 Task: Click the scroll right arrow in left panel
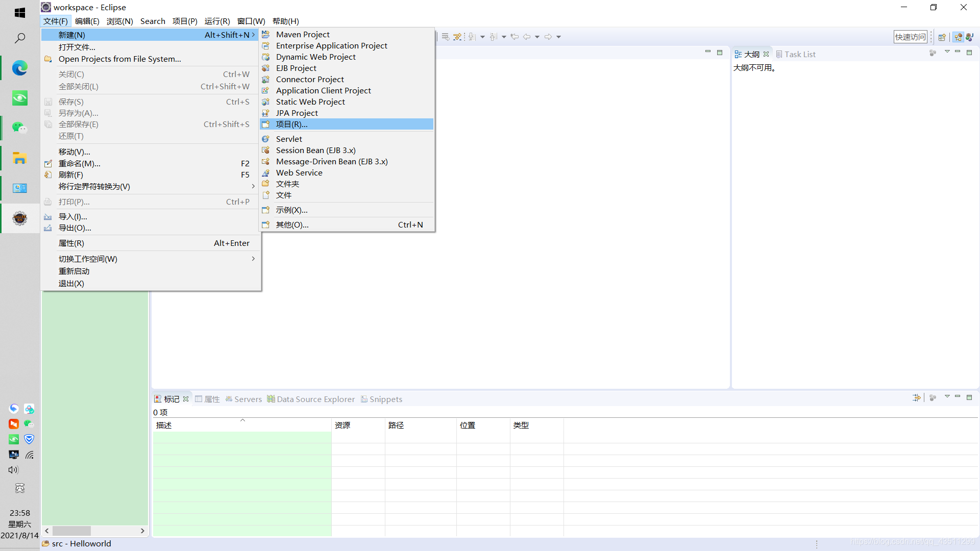click(142, 531)
